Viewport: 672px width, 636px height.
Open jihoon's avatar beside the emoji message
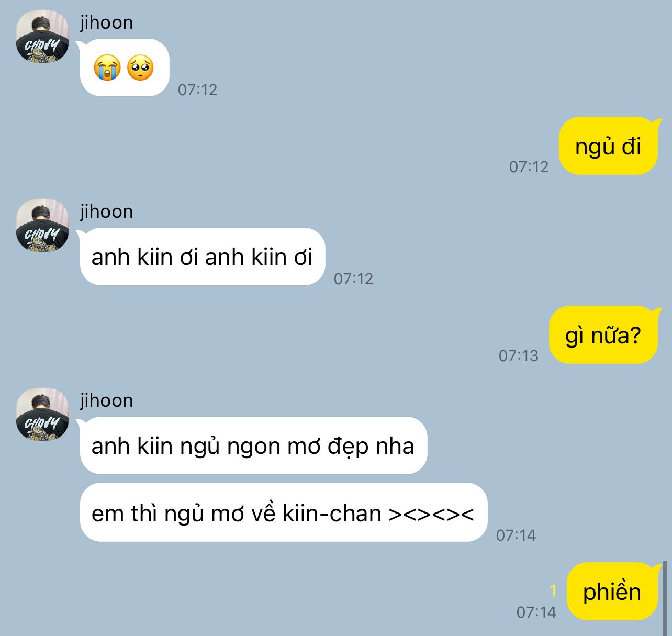pyautogui.click(x=42, y=36)
